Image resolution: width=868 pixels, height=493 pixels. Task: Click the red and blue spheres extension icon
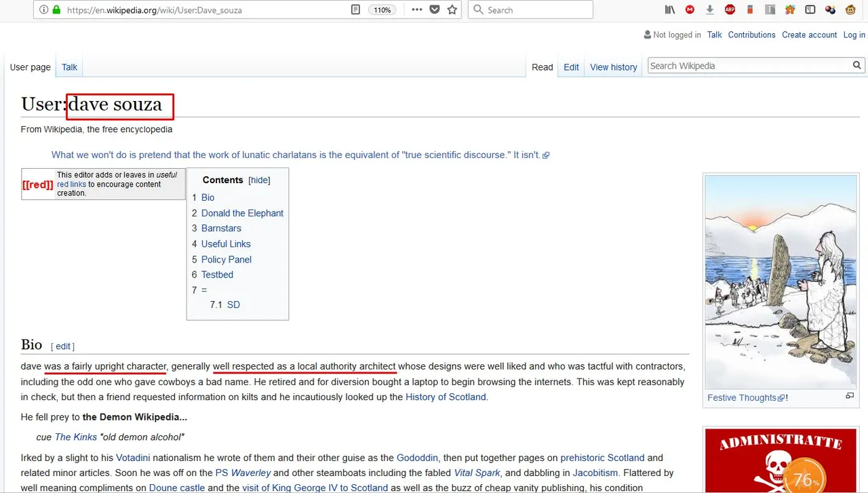(x=830, y=10)
